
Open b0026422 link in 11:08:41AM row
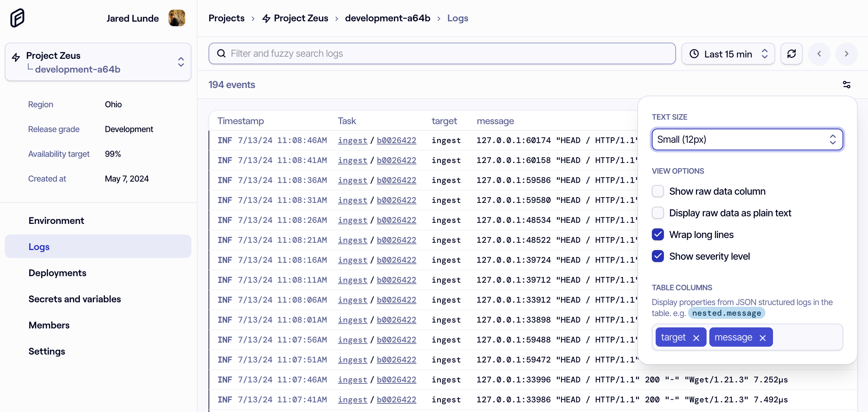pos(396,160)
